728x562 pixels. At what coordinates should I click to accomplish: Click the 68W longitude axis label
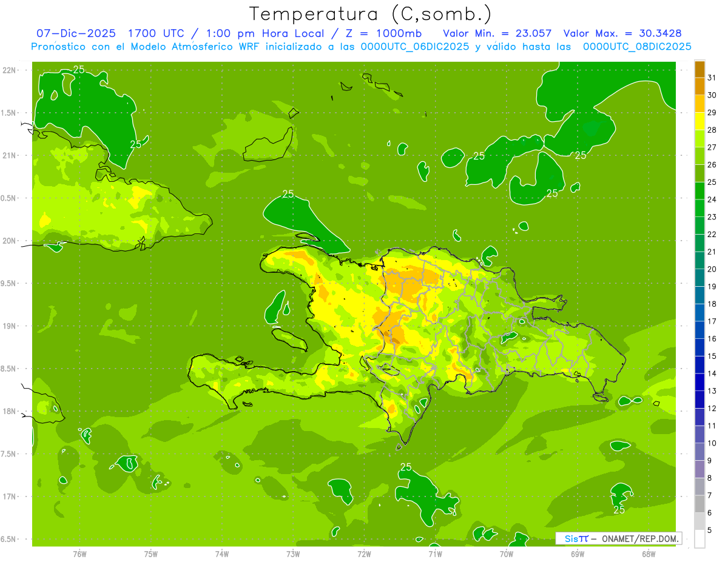649,554
